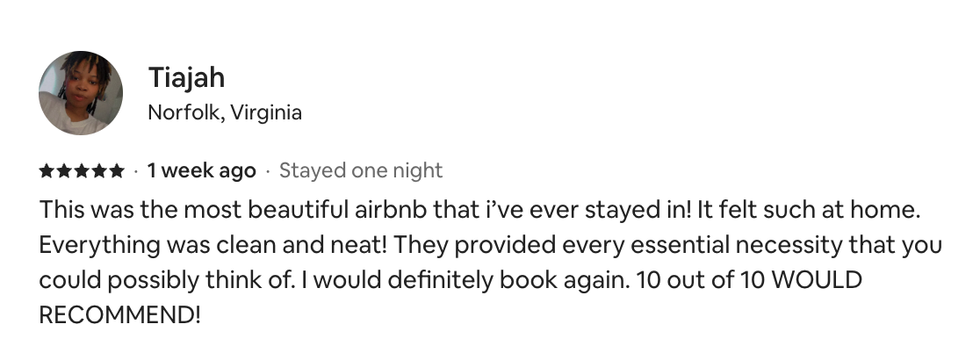Click the second star in rating

pyautogui.click(x=64, y=170)
